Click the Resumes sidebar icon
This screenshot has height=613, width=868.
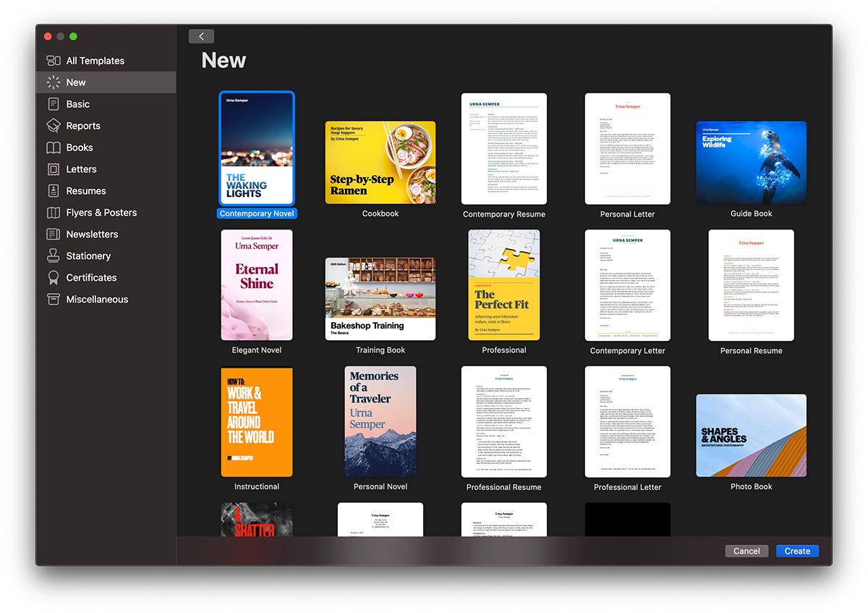[x=54, y=191]
